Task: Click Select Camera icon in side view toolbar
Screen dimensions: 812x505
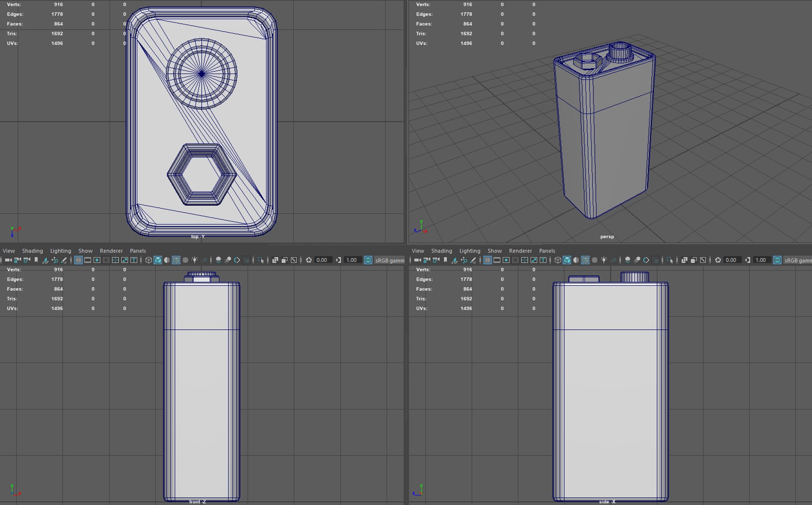Action: click(417, 260)
